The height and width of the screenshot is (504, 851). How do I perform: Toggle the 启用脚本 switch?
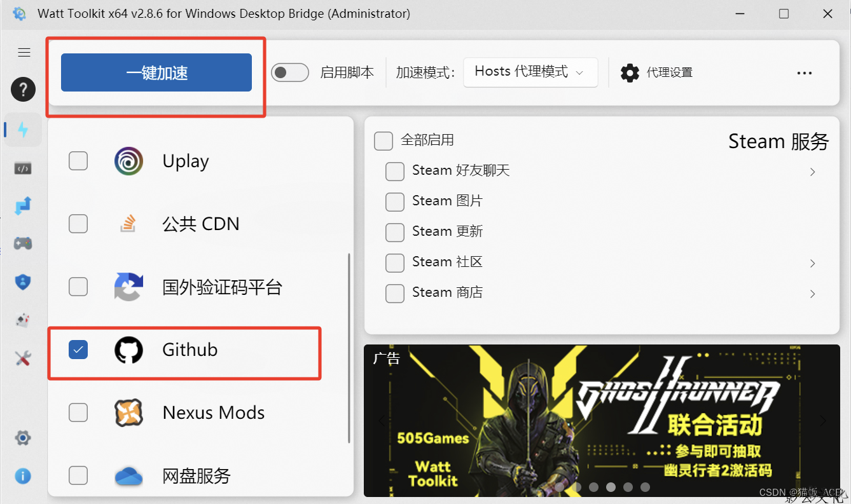[290, 72]
